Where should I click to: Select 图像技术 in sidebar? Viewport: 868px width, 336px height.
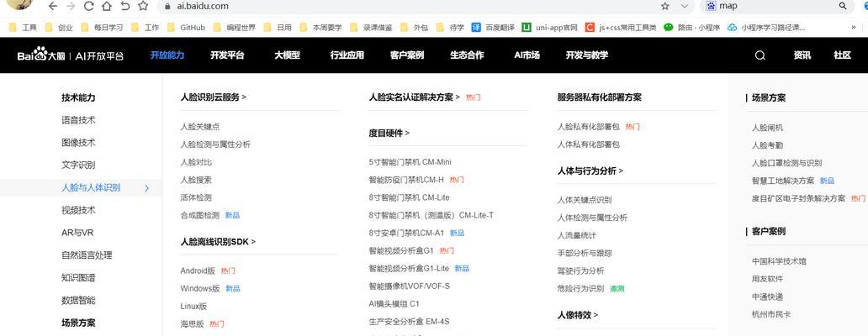point(78,143)
